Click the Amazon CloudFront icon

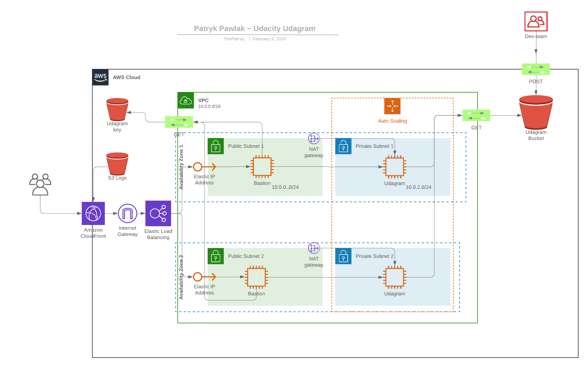(x=93, y=213)
